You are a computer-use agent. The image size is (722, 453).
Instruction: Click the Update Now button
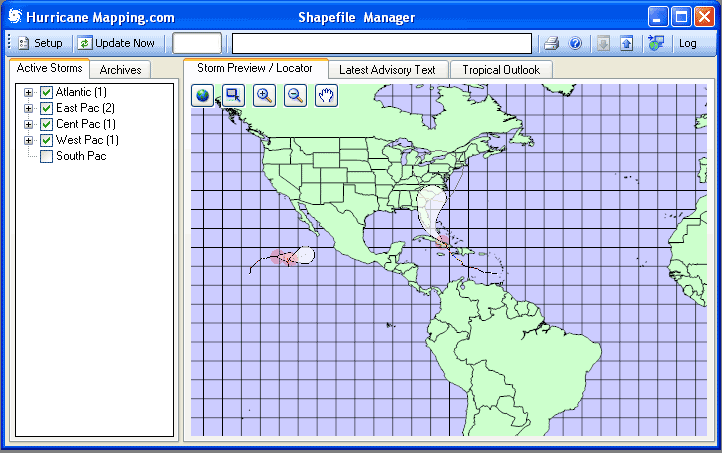(x=116, y=43)
